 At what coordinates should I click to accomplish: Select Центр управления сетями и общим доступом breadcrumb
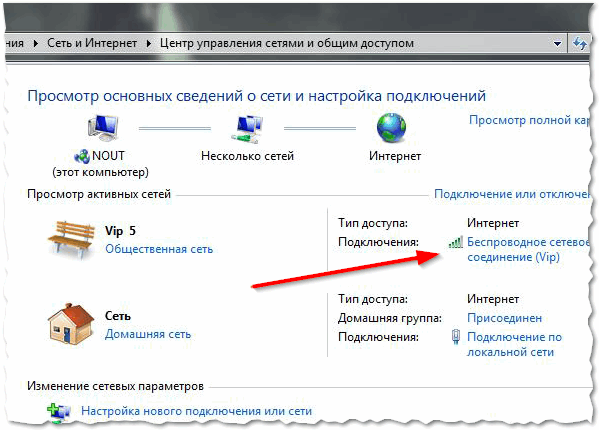(287, 43)
